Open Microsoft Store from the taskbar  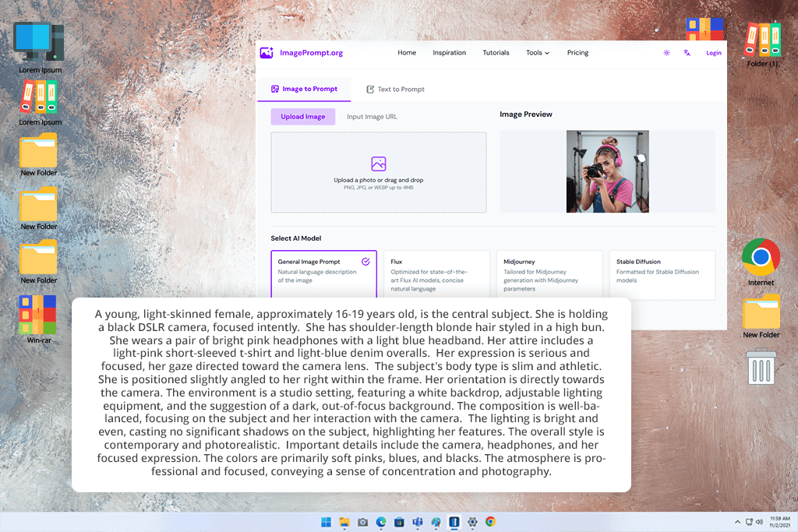click(x=400, y=522)
